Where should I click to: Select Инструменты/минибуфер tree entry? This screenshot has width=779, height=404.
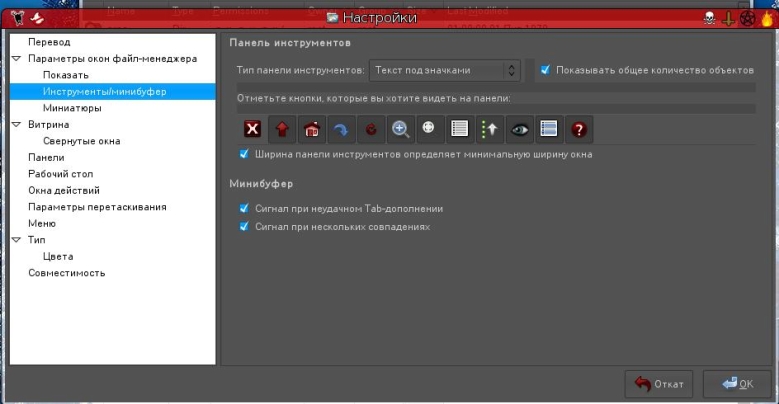click(104, 91)
